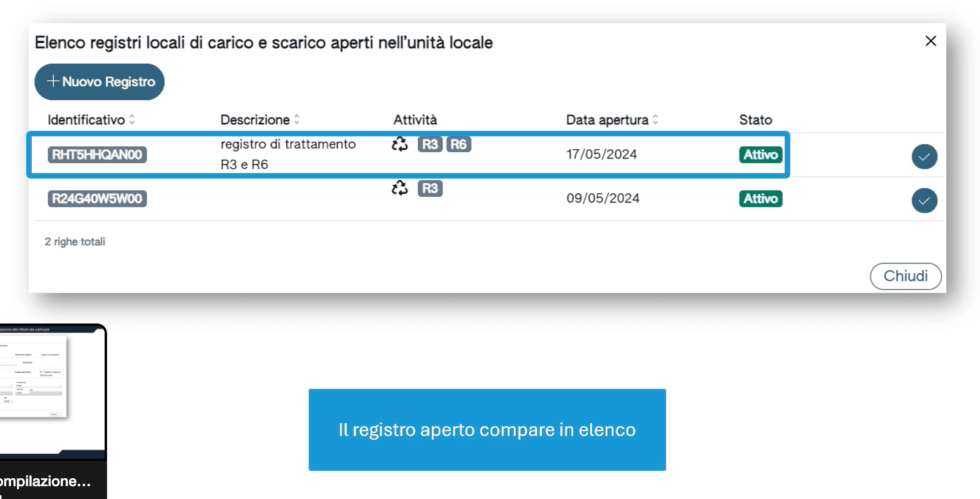Sort by Descrizione column arrows

(297, 120)
